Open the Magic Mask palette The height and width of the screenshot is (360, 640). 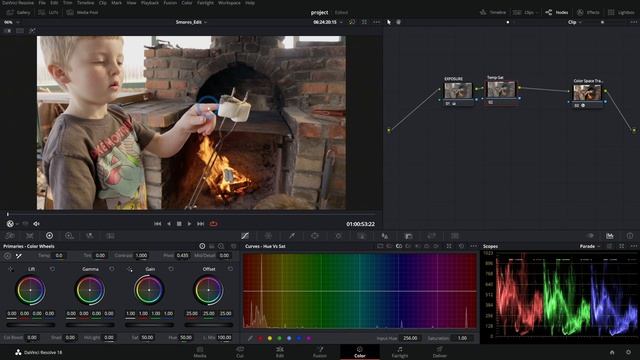click(x=362, y=236)
